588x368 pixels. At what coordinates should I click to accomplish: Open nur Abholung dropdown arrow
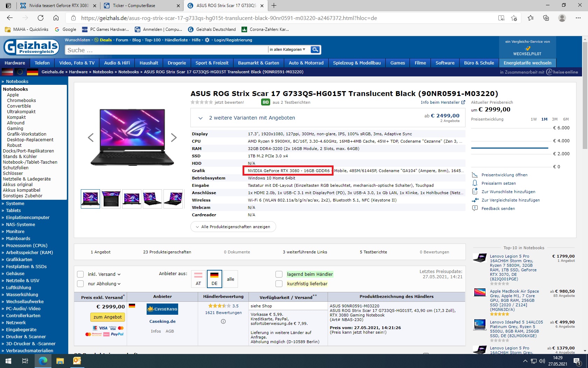(119, 284)
